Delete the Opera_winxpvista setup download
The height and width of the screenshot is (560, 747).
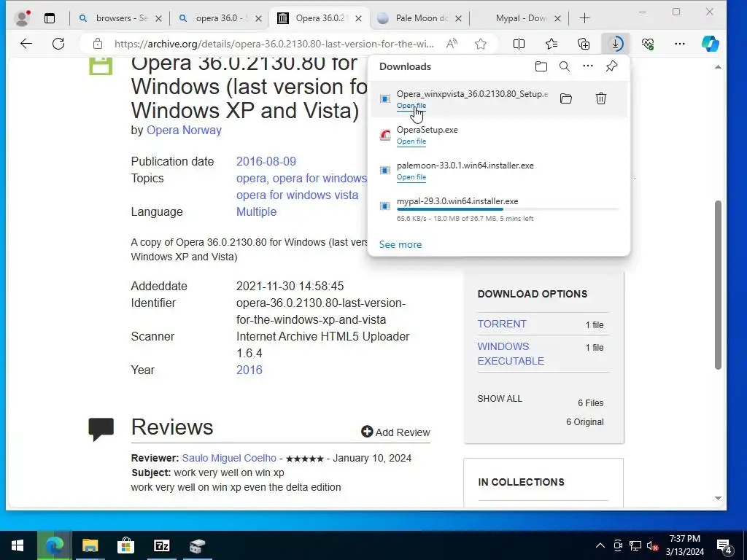coord(601,98)
